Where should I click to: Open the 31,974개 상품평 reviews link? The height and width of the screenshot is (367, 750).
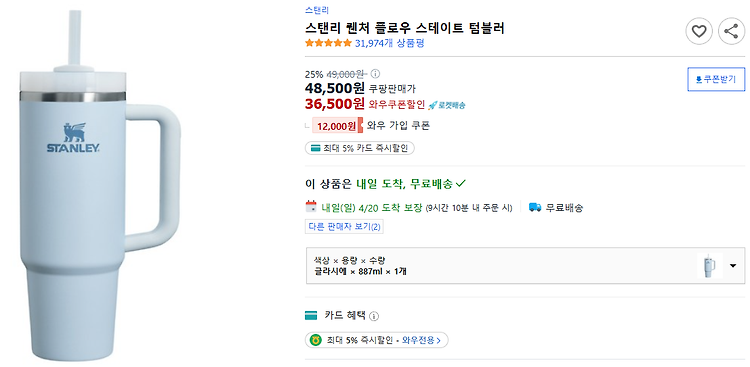click(x=389, y=43)
